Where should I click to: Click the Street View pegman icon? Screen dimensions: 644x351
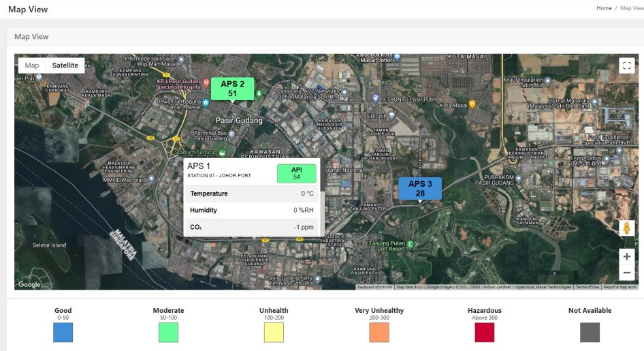tap(627, 228)
